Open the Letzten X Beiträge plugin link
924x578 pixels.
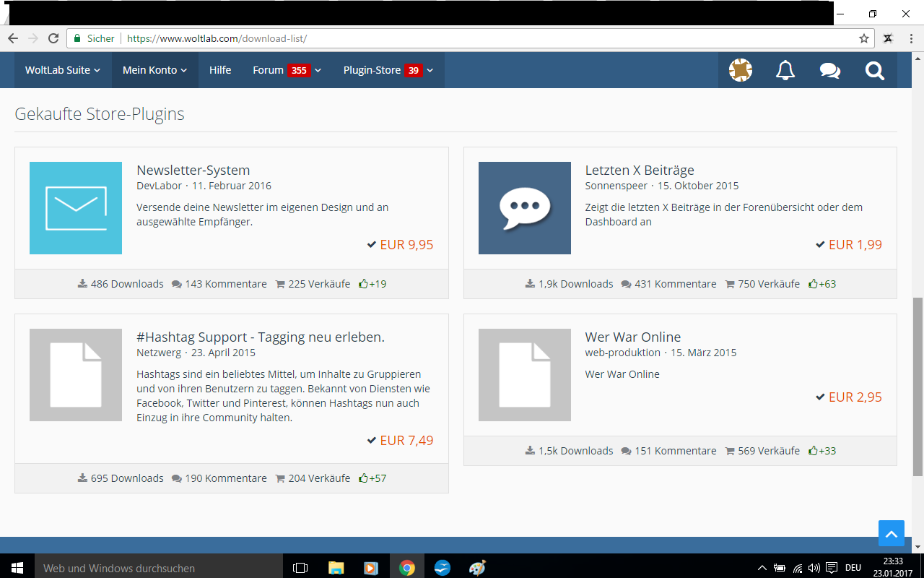(640, 171)
